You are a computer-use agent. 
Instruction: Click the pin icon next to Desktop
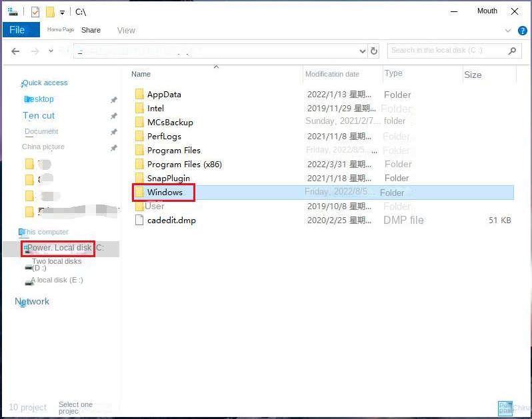tap(113, 100)
